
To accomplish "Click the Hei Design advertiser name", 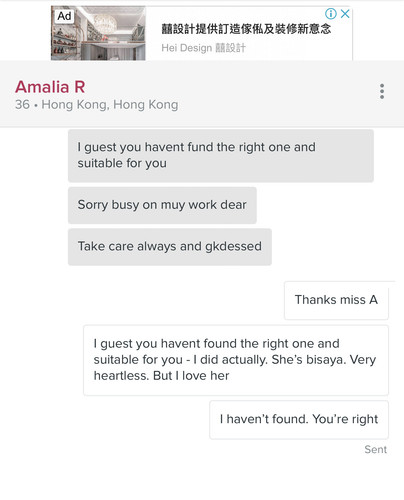I will [x=203, y=48].
